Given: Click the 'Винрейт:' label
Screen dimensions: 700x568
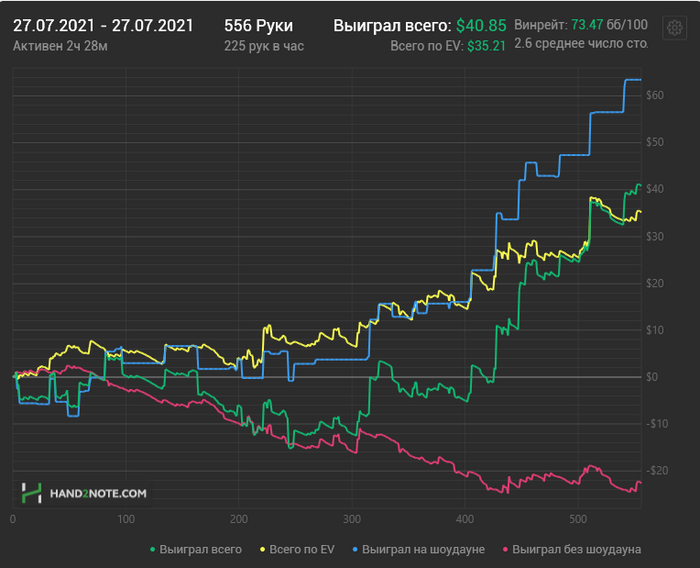Looking at the screenshot, I should 541,24.
